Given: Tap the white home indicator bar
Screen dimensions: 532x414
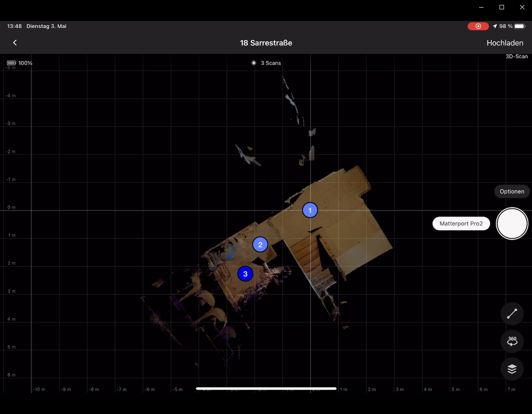Looking at the screenshot, I should click(x=266, y=389).
